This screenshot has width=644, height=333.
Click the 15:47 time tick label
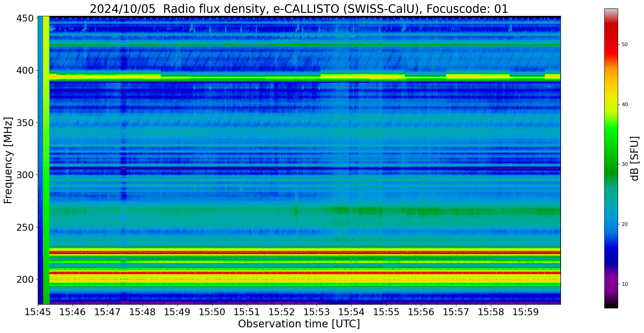(108, 312)
